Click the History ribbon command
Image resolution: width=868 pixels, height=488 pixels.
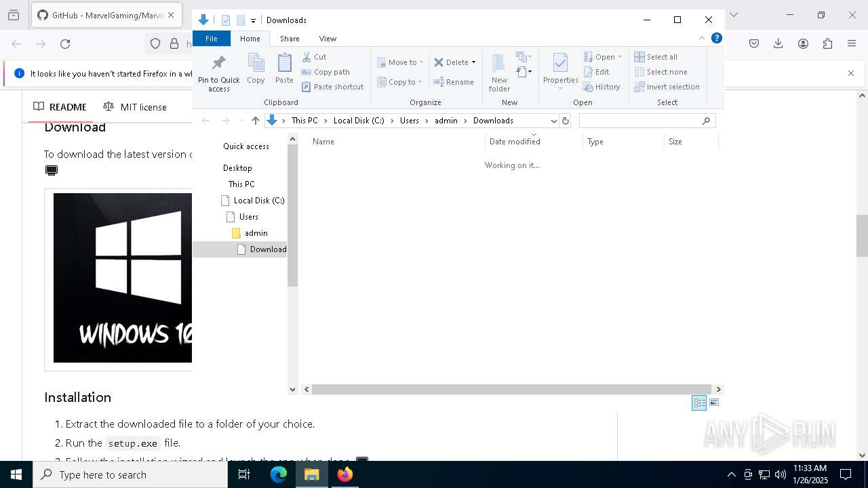click(x=601, y=87)
